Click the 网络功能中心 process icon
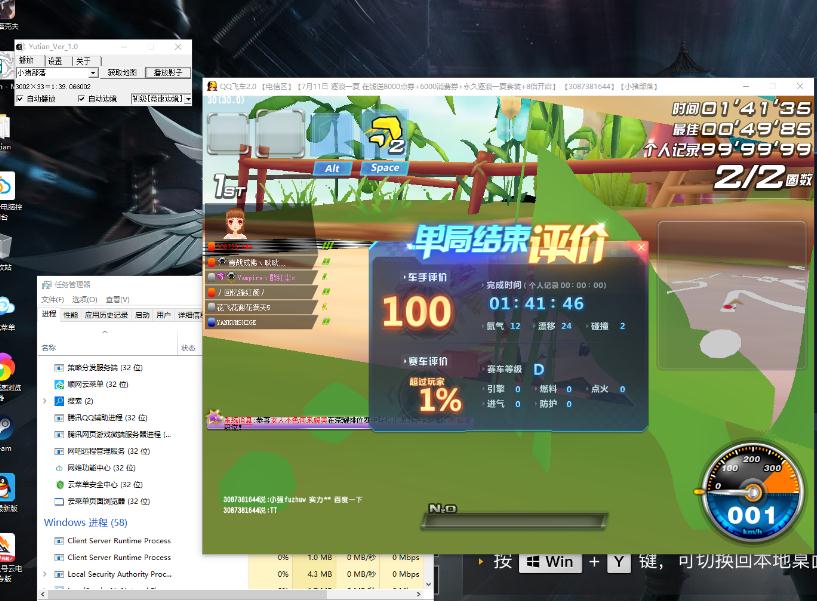The height and width of the screenshot is (601, 817). (x=59, y=468)
